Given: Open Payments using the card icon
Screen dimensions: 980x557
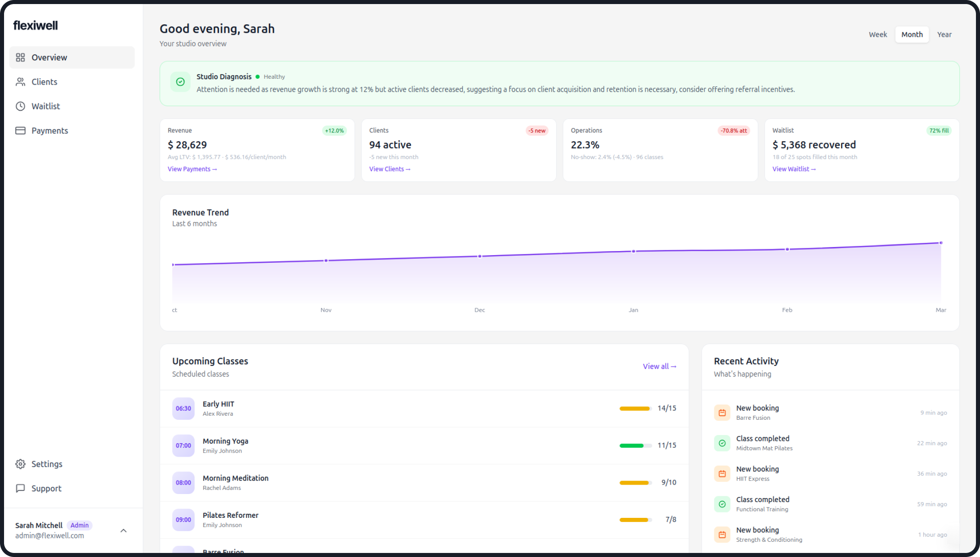Looking at the screenshot, I should (x=20, y=130).
